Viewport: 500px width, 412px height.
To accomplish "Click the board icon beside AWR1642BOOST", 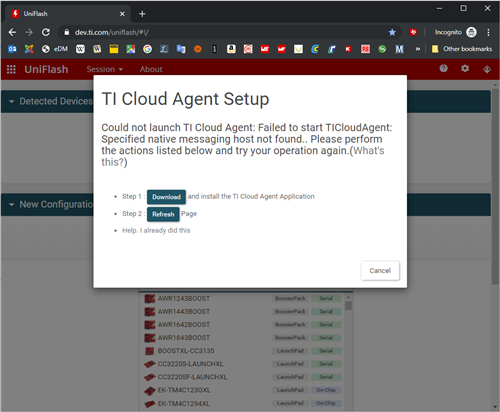I will click(150, 325).
